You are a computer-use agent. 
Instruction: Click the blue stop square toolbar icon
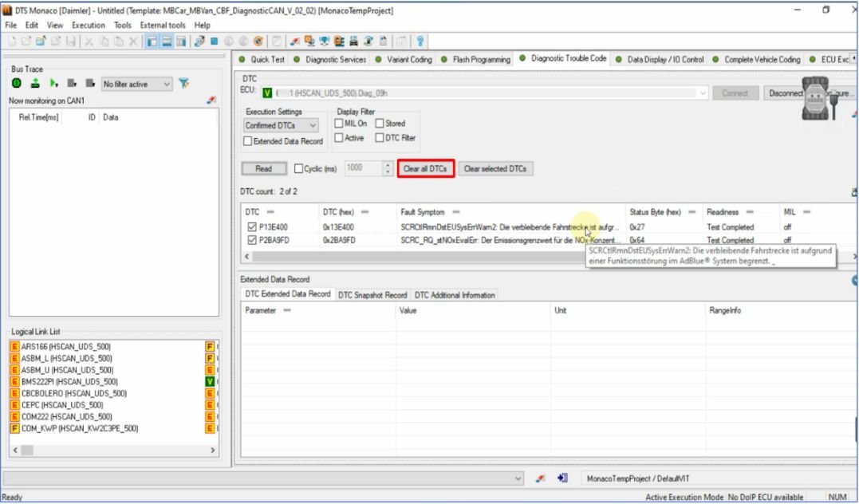pos(214,41)
